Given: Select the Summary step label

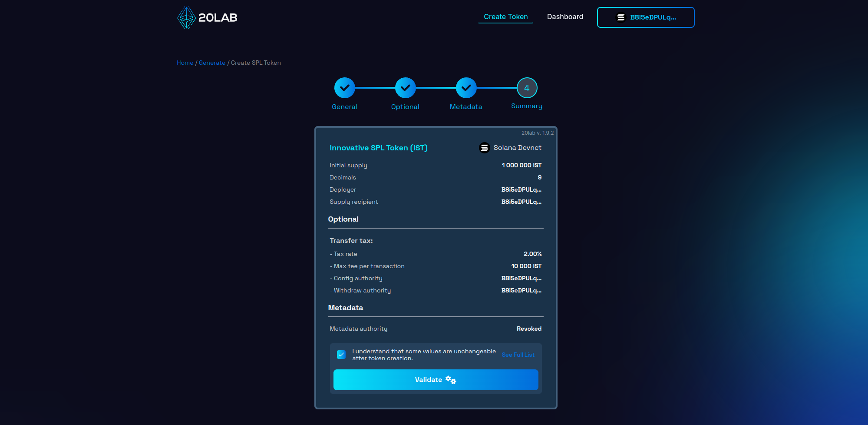Looking at the screenshot, I should pos(527,106).
